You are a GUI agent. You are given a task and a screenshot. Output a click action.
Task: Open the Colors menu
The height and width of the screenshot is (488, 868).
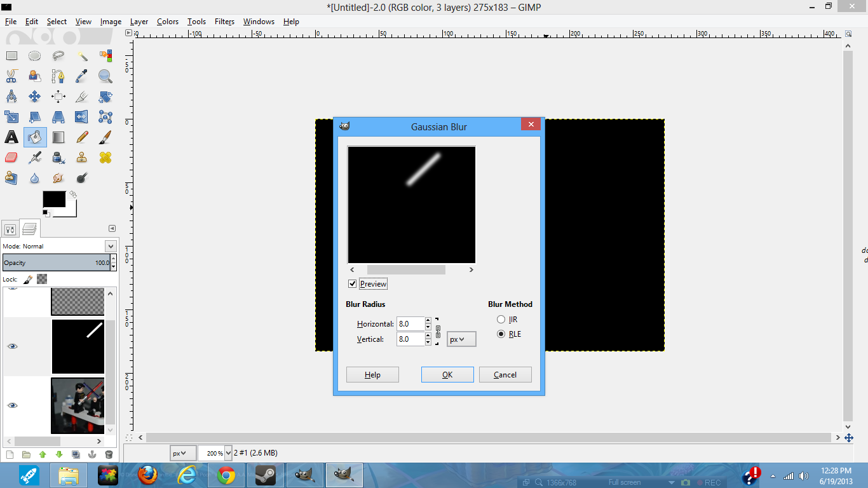167,21
